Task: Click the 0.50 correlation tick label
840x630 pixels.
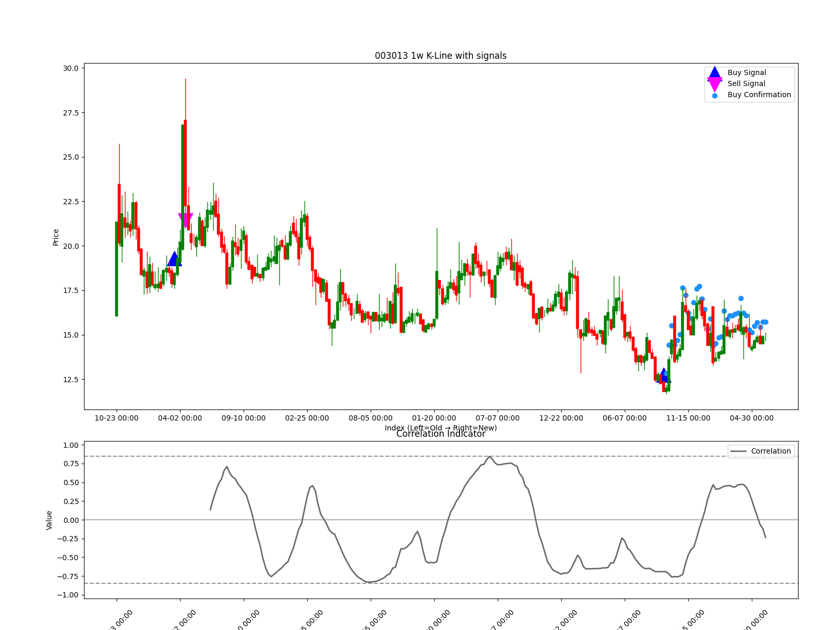Action: pyautogui.click(x=70, y=482)
